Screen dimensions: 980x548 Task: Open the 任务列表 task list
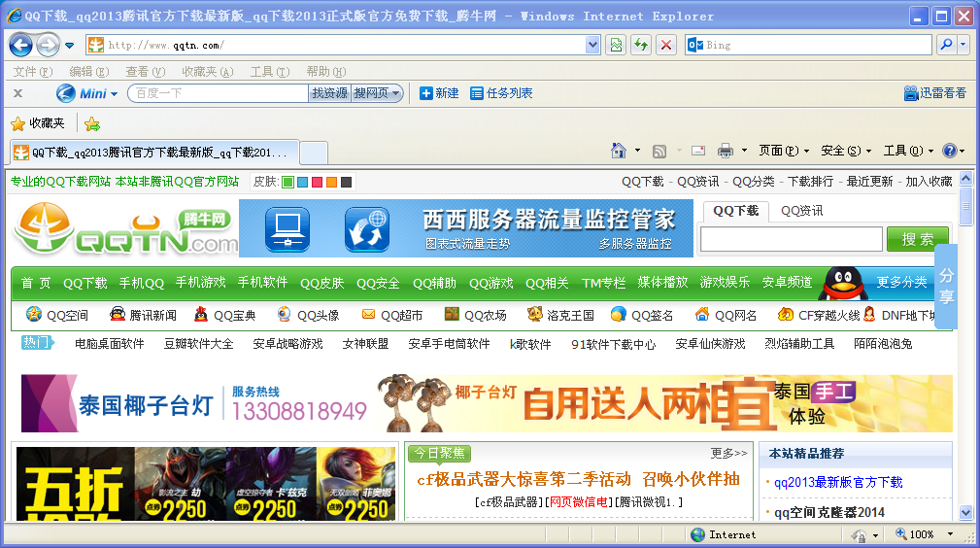click(x=501, y=93)
